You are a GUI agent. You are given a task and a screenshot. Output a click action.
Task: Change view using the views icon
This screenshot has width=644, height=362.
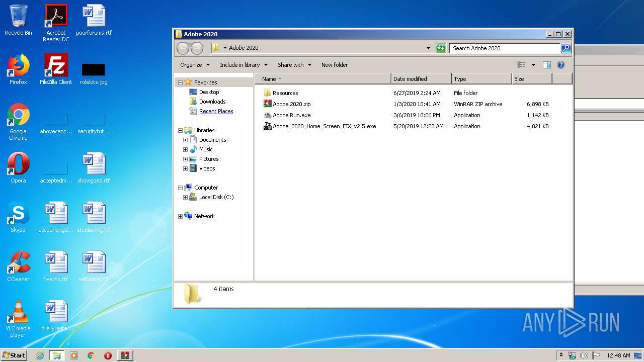(521, 65)
